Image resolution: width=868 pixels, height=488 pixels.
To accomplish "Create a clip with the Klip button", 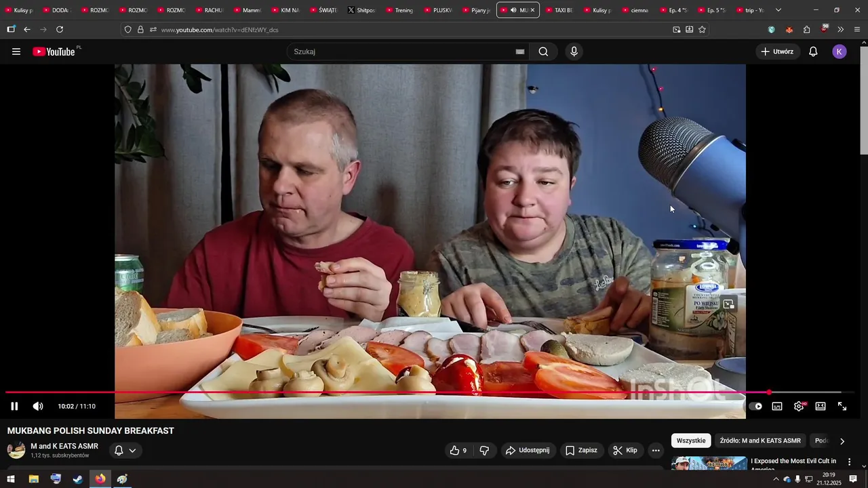I will 625,450.
